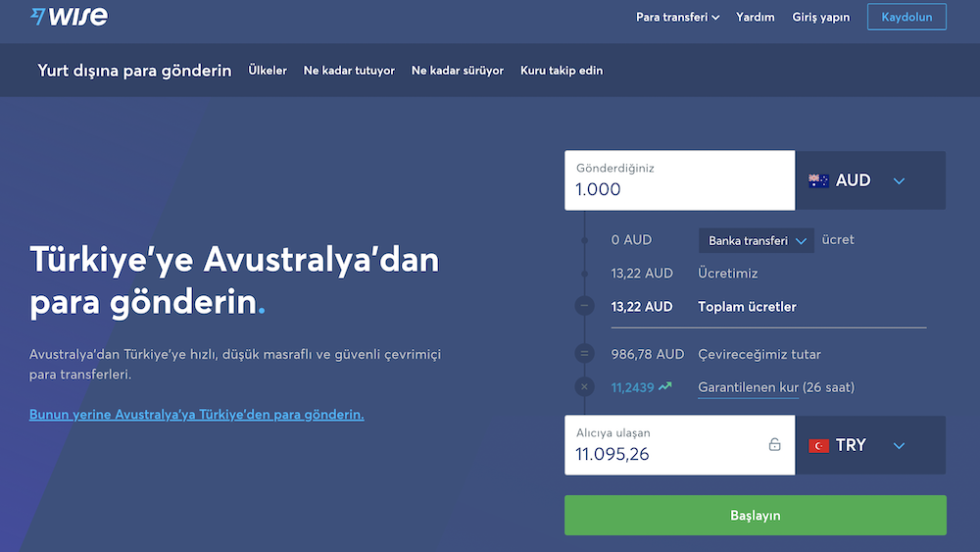Click the Kaydolun sign-up button

tap(906, 17)
